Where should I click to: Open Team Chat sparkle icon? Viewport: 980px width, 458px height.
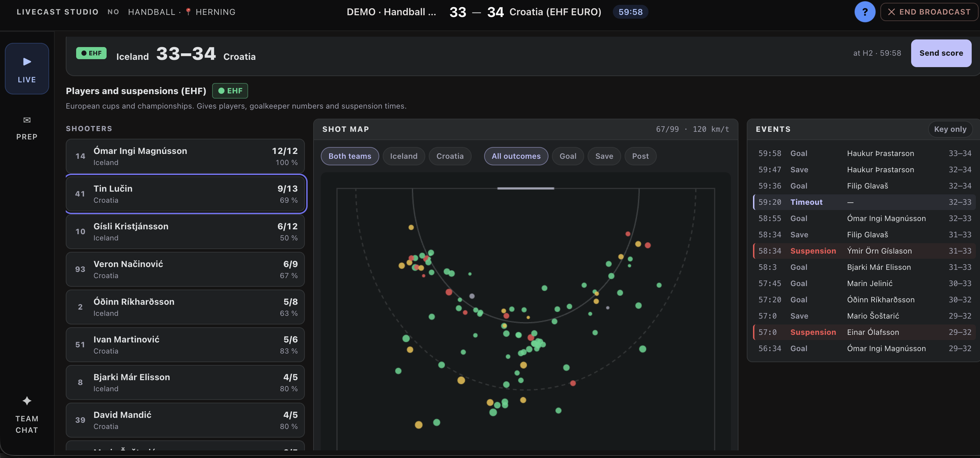[x=27, y=401]
